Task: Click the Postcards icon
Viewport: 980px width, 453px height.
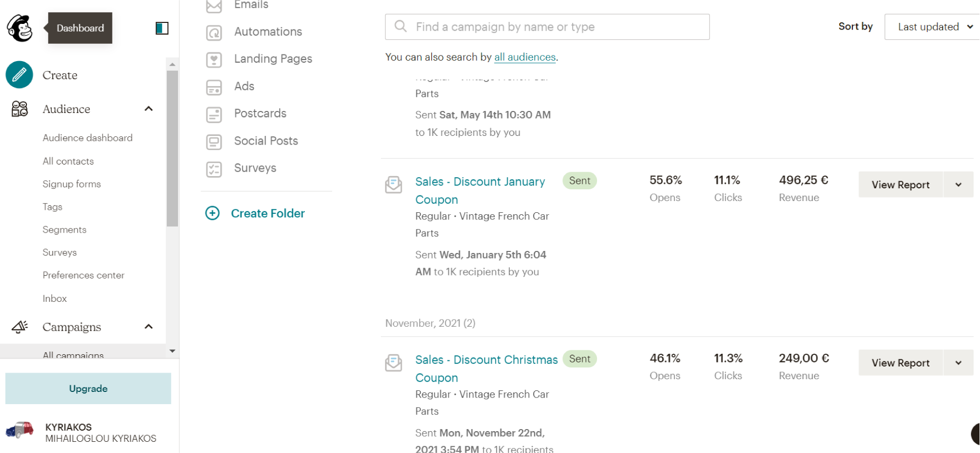Action: coord(214,114)
